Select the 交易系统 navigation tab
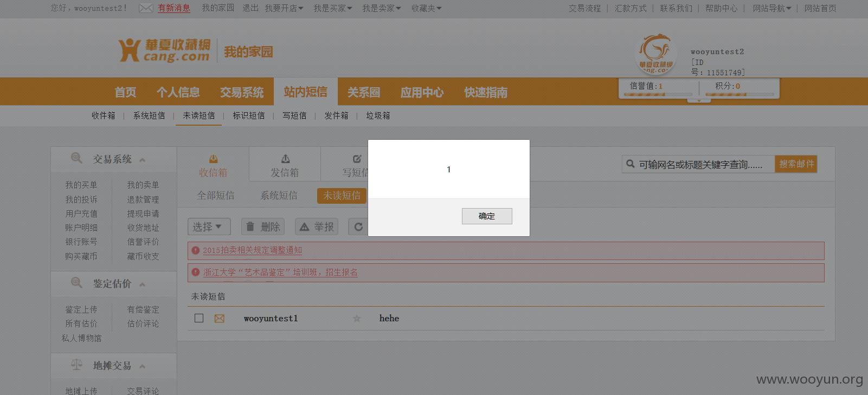This screenshot has width=868, height=395. pyautogui.click(x=242, y=92)
